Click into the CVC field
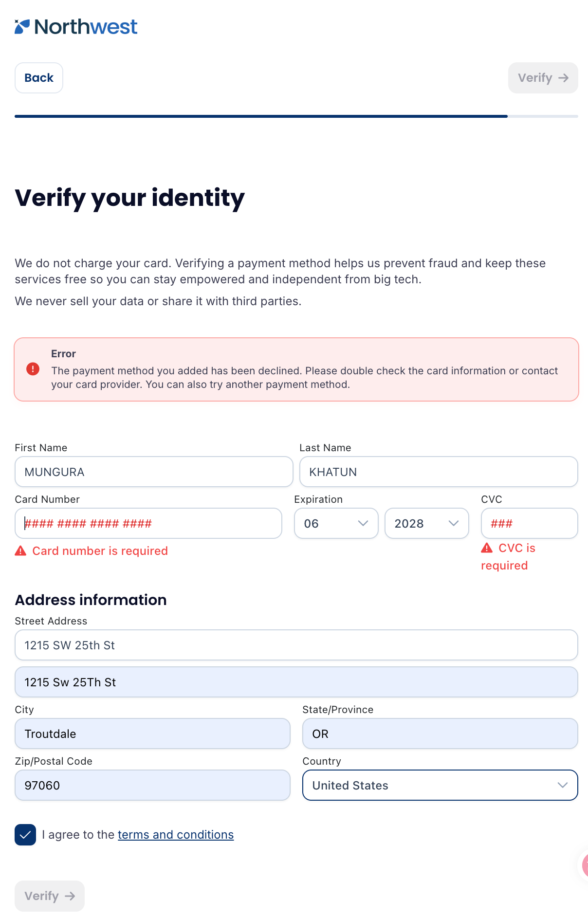Screen dimensions: 588x918 click(530, 523)
